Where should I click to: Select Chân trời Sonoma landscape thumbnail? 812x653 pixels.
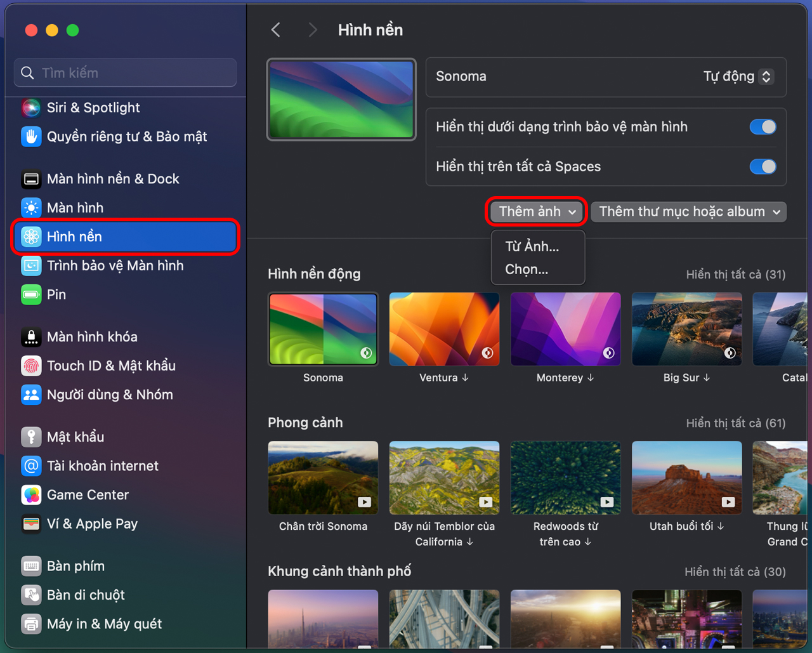(324, 478)
